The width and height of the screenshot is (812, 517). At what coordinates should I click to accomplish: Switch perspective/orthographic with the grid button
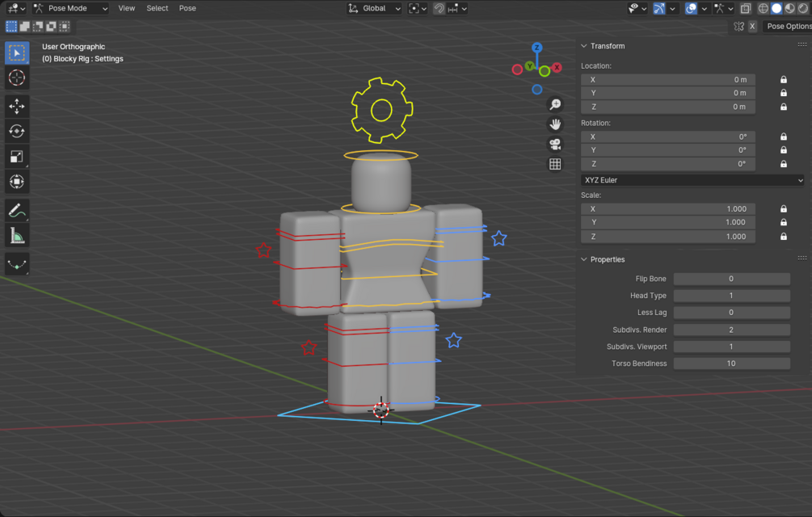555,164
